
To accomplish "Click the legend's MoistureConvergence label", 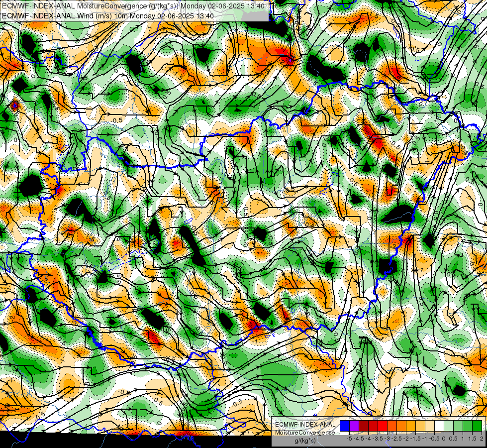I will click(305, 433).
